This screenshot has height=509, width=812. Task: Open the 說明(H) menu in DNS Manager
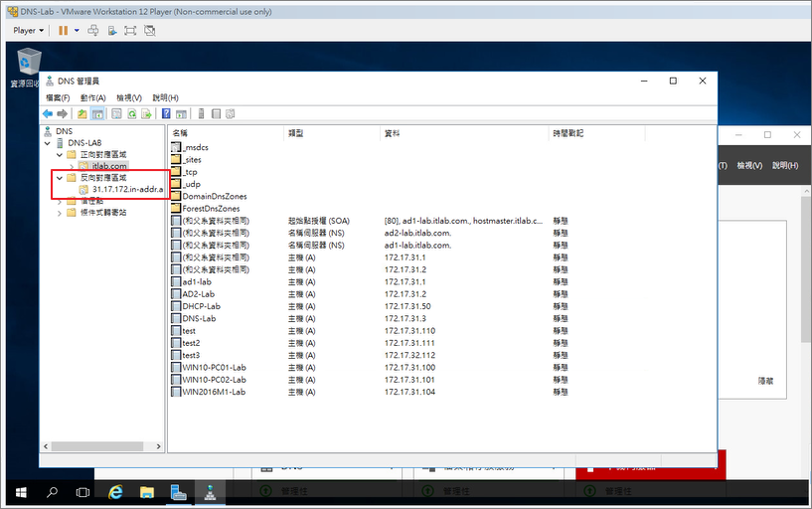pos(165,97)
